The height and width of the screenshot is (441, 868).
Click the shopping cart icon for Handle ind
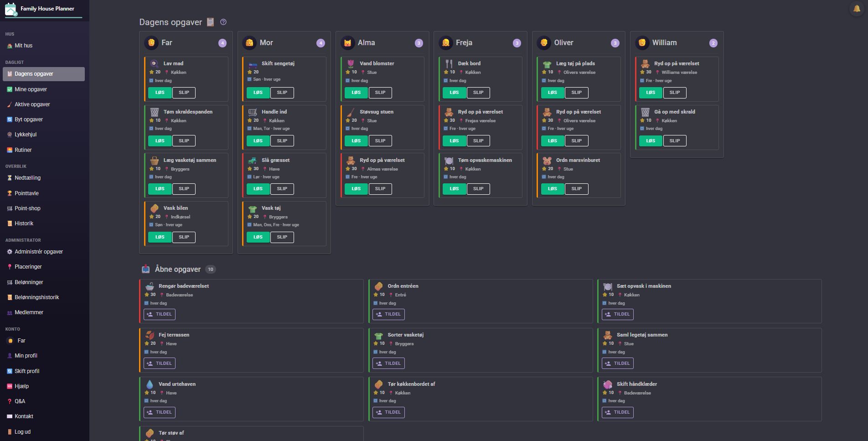coord(253,112)
